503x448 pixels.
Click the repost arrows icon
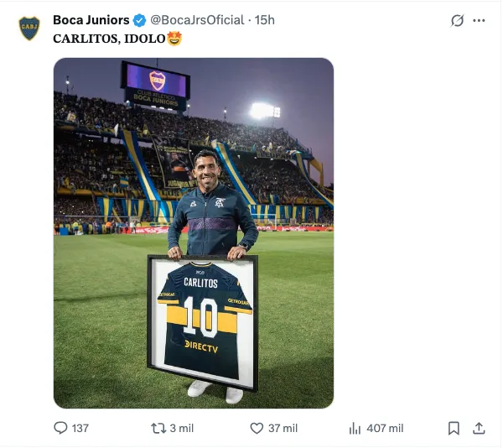[158, 428]
